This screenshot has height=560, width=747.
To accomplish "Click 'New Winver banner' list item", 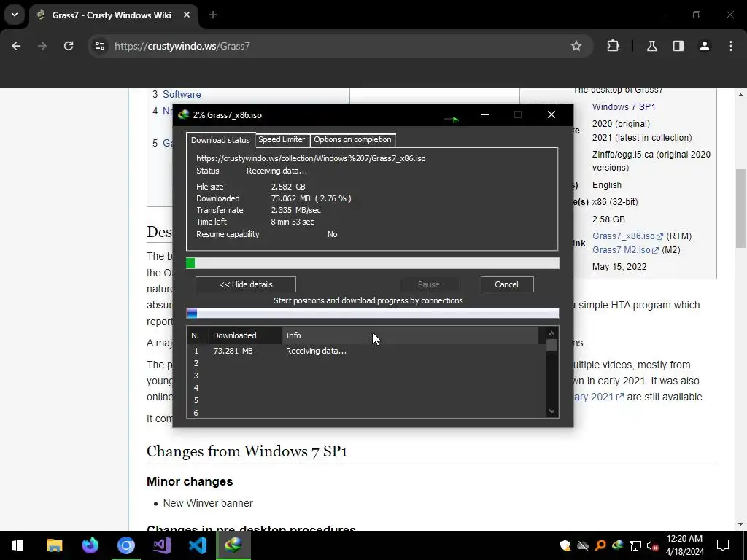I will 208,503.
